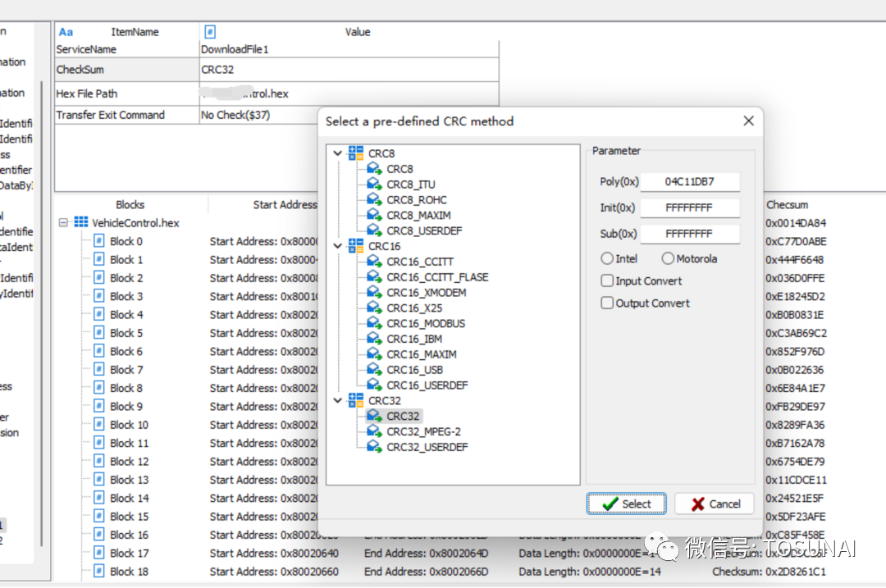Click the CRC32_USERDEF method icon
Viewport: 886px width, 588px height.
point(373,447)
